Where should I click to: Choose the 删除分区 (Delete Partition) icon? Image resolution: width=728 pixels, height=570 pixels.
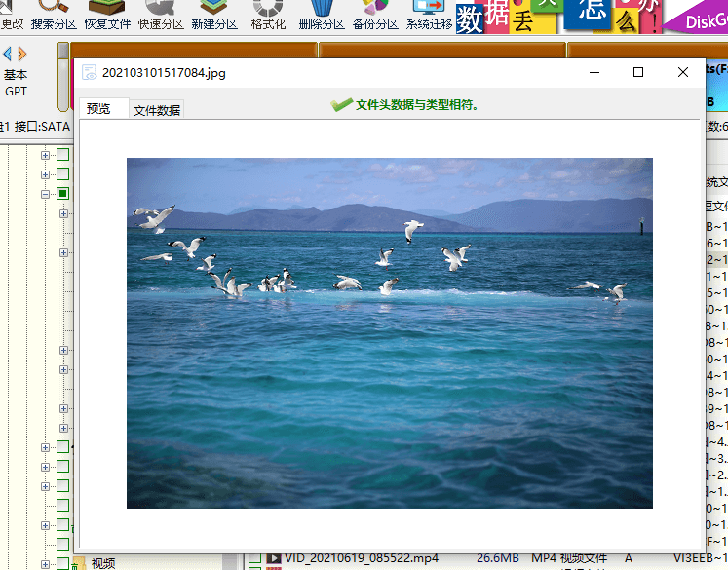[x=322, y=16]
